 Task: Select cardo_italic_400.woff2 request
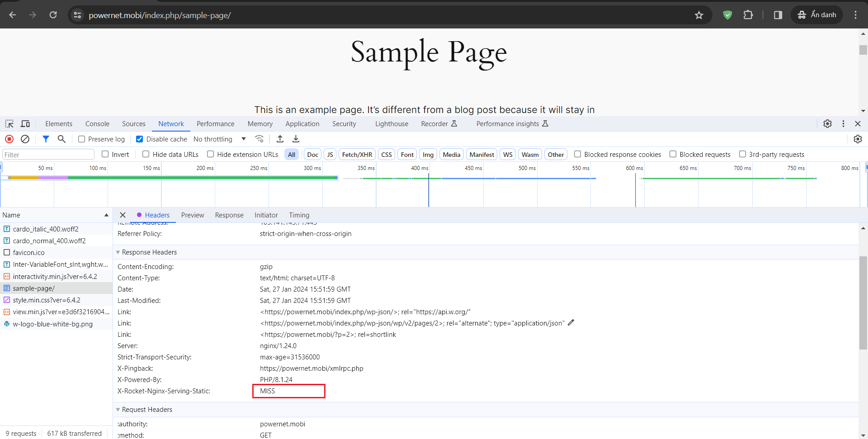coord(56,229)
